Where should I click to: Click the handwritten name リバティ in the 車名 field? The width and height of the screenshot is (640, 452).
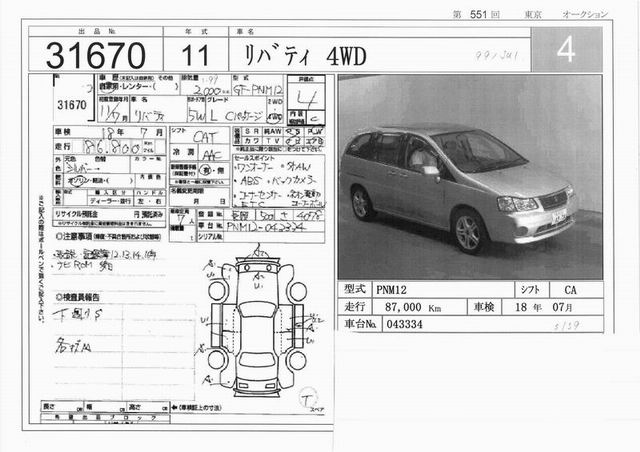149,116
